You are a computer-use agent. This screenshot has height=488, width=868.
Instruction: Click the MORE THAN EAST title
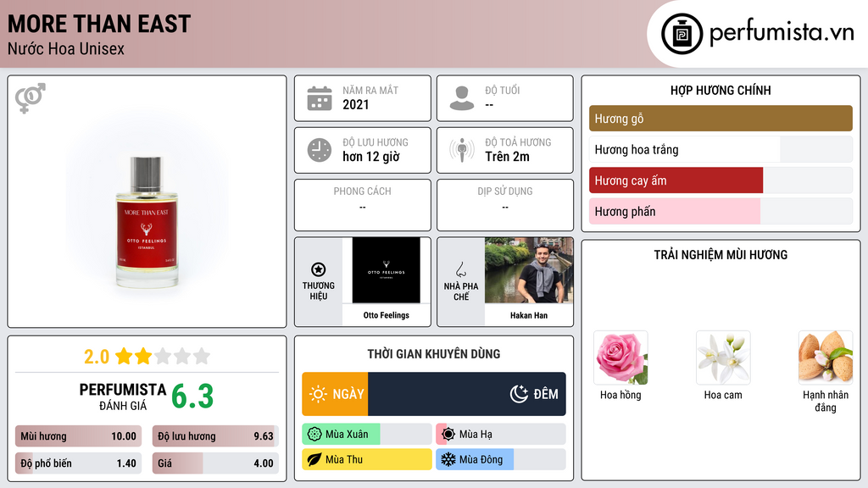[99, 25]
